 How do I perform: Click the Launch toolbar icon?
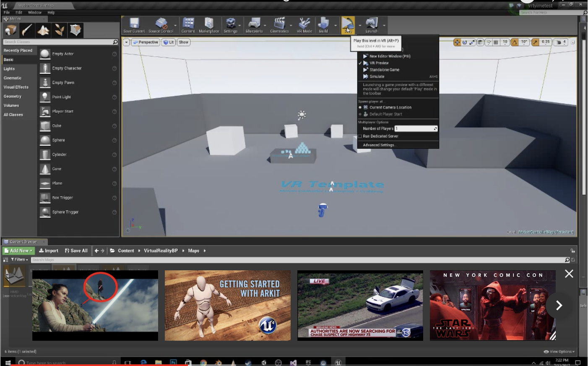372,25
